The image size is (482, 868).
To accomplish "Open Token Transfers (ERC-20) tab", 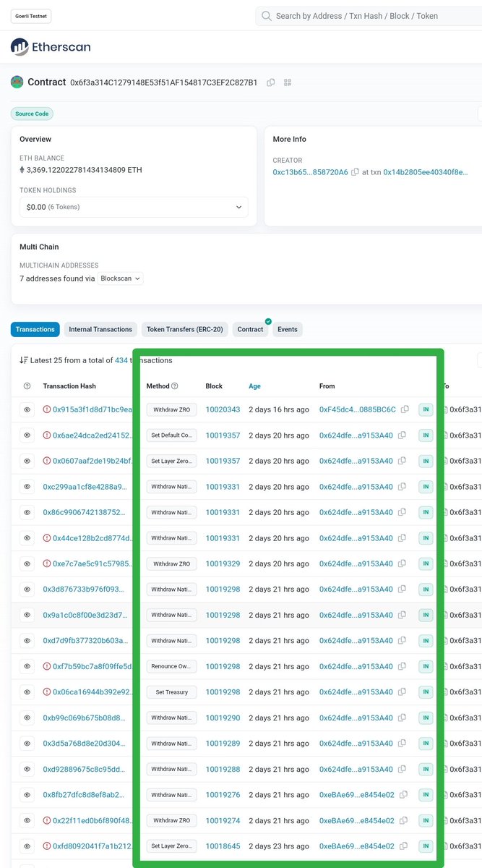I will [184, 329].
